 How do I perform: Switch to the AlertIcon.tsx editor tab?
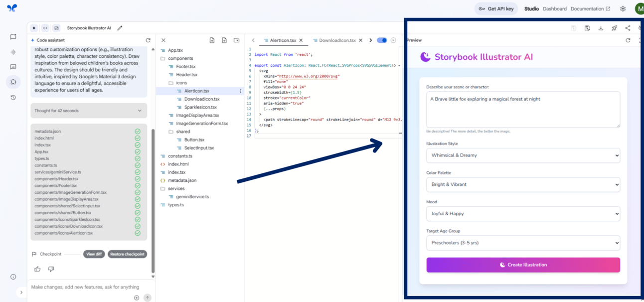283,40
